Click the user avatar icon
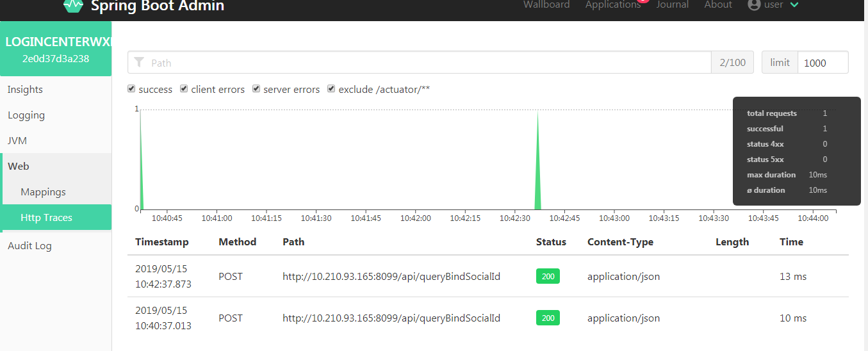Image resolution: width=868 pixels, height=351 pixels. tap(754, 4)
